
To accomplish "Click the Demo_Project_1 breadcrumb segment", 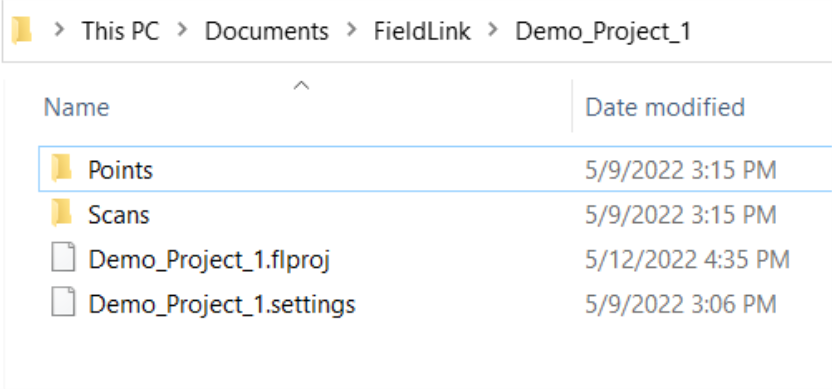I will point(603,32).
